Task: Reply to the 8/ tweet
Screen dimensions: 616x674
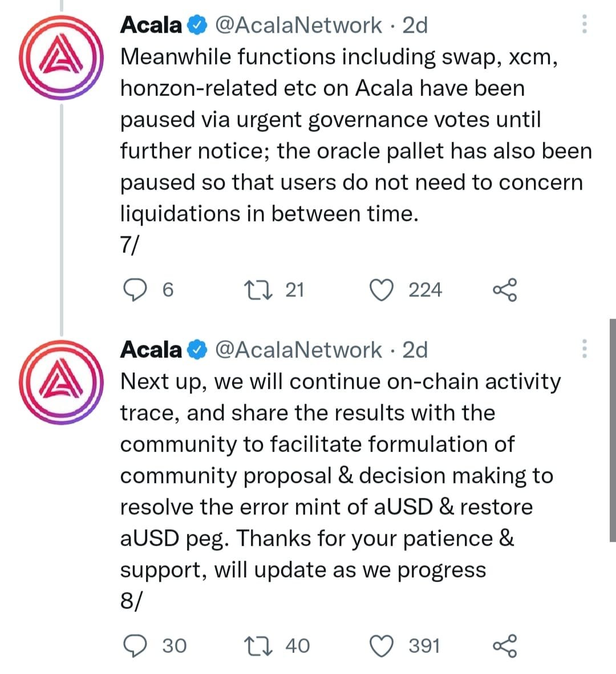Action: point(135,645)
